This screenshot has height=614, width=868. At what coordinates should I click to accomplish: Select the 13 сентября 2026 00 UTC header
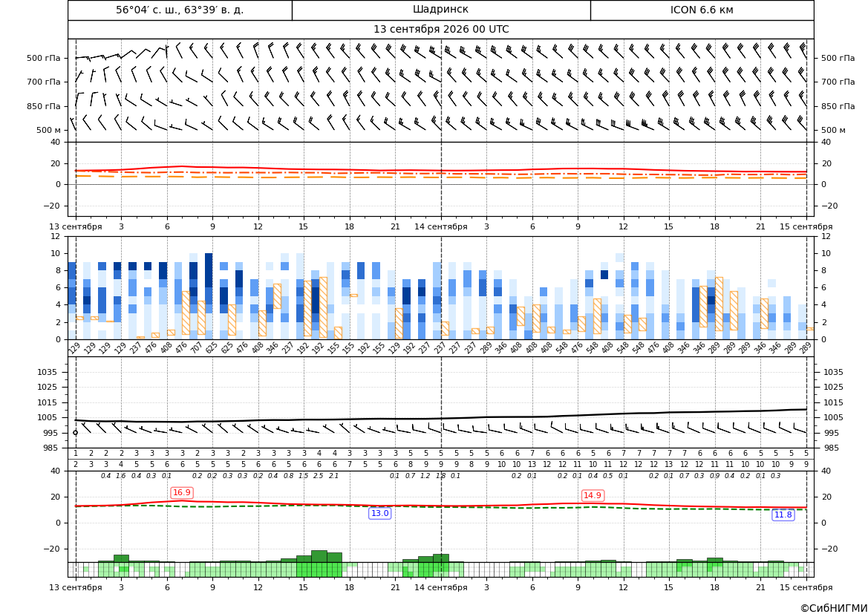click(x=441, y=30)
